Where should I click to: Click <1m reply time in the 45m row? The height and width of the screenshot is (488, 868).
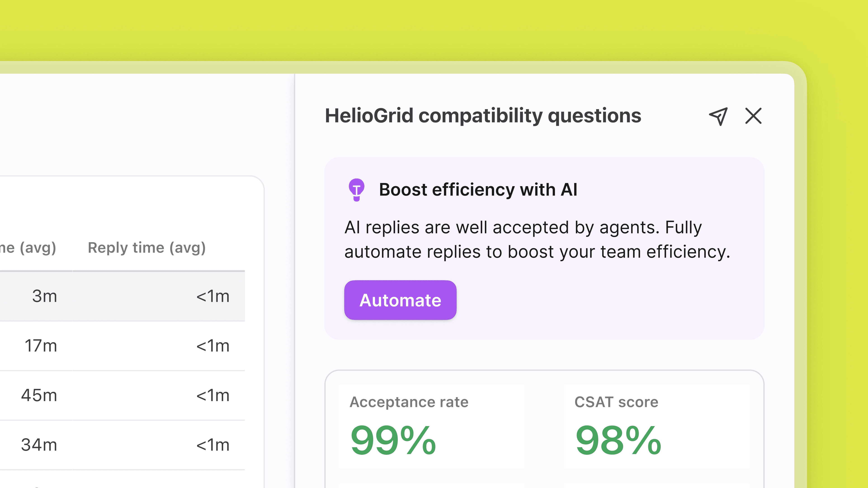[213, 395]
